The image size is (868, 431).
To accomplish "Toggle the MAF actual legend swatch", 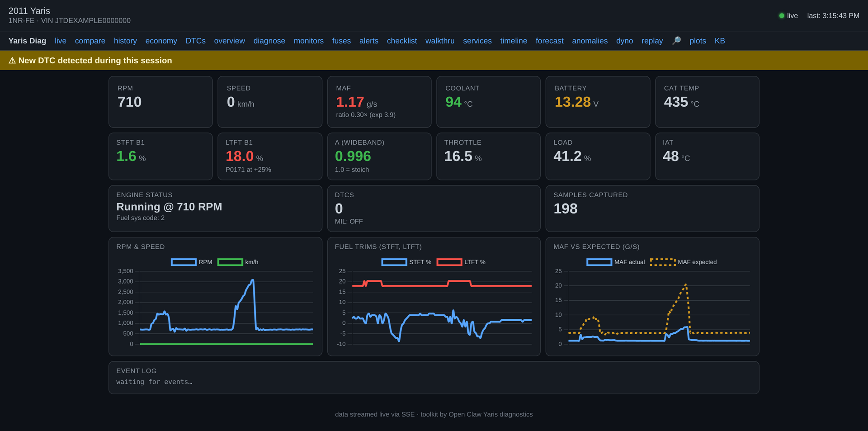I will 599,262.
